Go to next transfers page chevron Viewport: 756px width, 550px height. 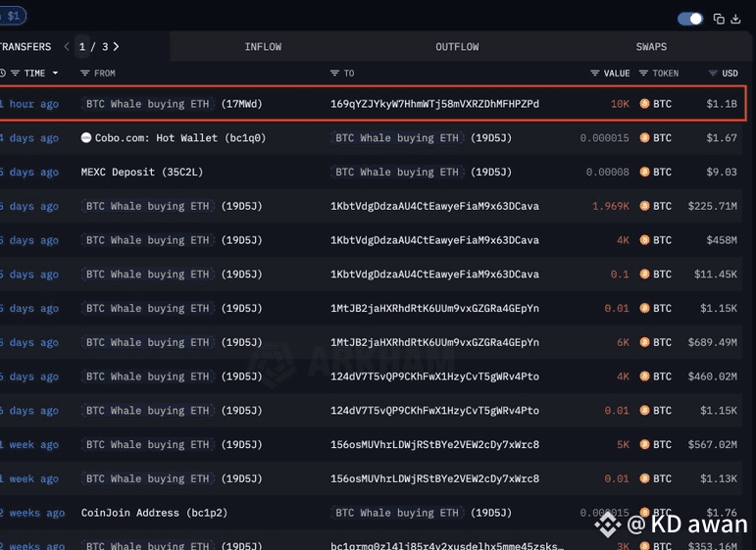pos(117,47)
